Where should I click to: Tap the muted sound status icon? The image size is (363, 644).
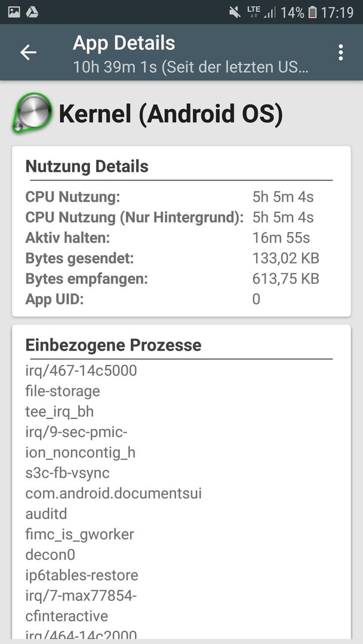tap(235, 13)
